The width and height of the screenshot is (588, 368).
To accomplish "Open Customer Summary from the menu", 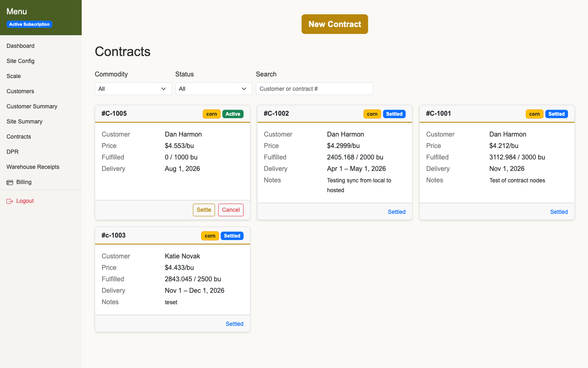I will 31,106.
